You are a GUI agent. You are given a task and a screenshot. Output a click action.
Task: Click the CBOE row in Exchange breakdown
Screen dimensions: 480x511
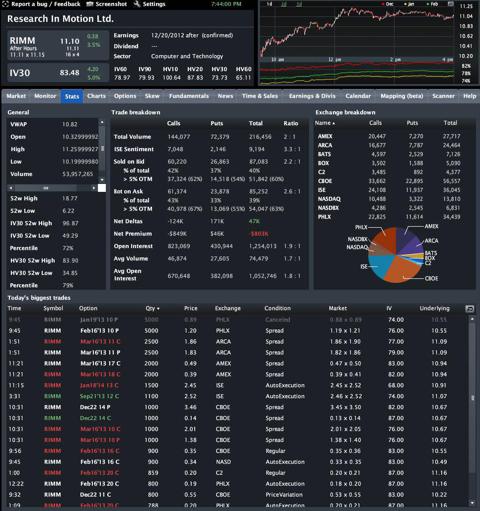pos(394,181)
